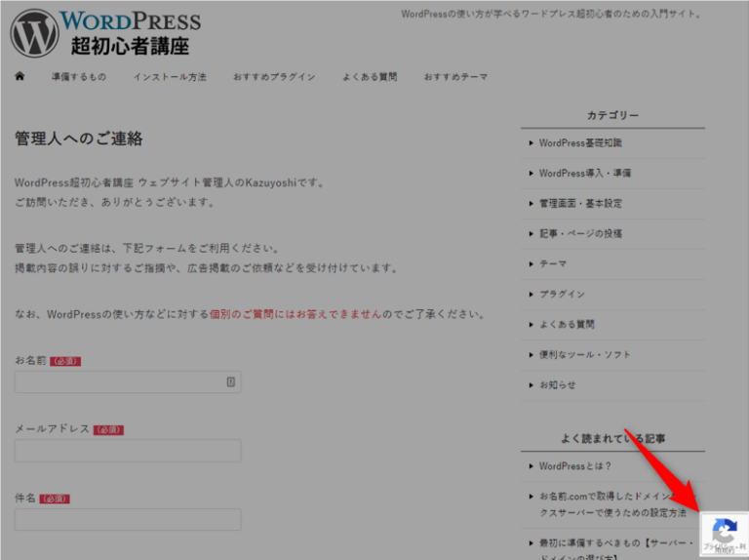
Task: Open インストール方法 menu item
Action: pos(170,77)
